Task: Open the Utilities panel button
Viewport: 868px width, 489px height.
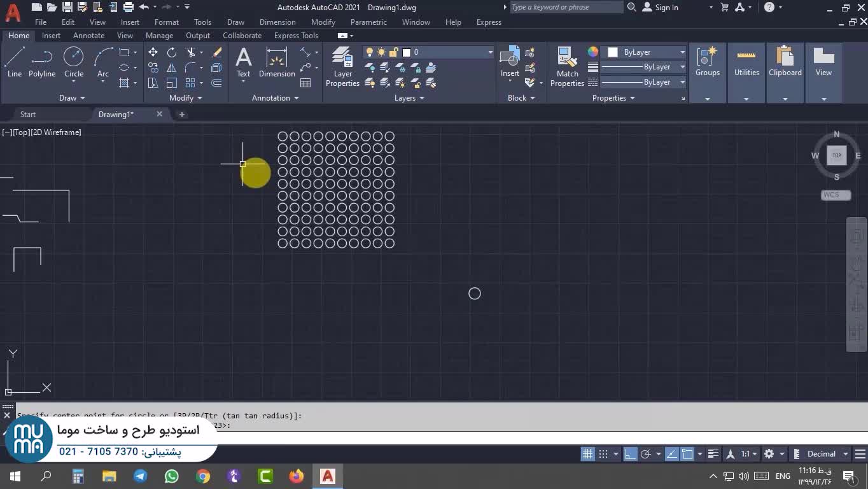Action: (x=746, y=66)
